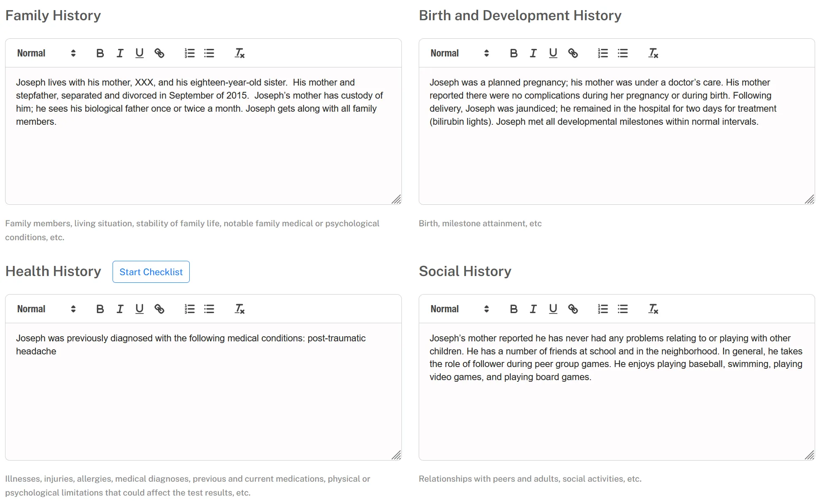Open Normal style dropdown in Health History

[46, 309]
